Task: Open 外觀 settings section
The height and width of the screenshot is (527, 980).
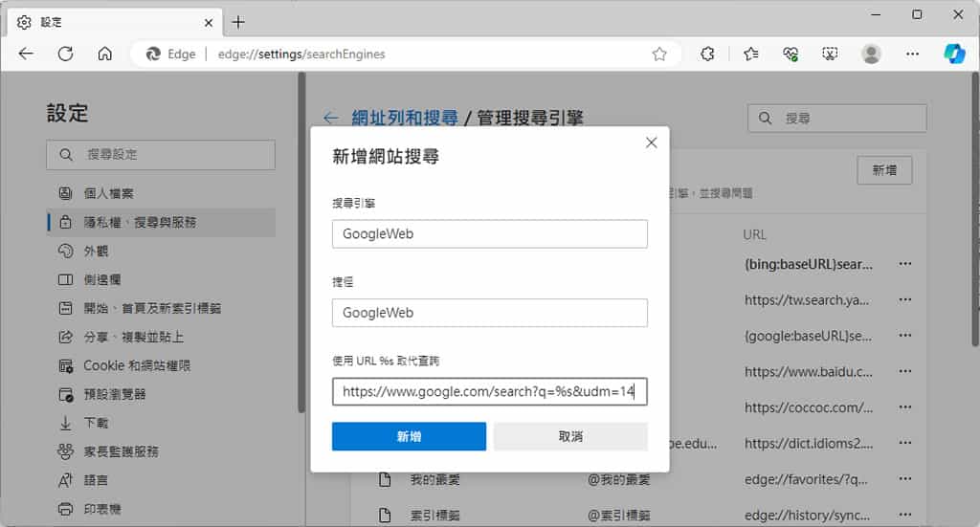Action: tap(161, 251)
